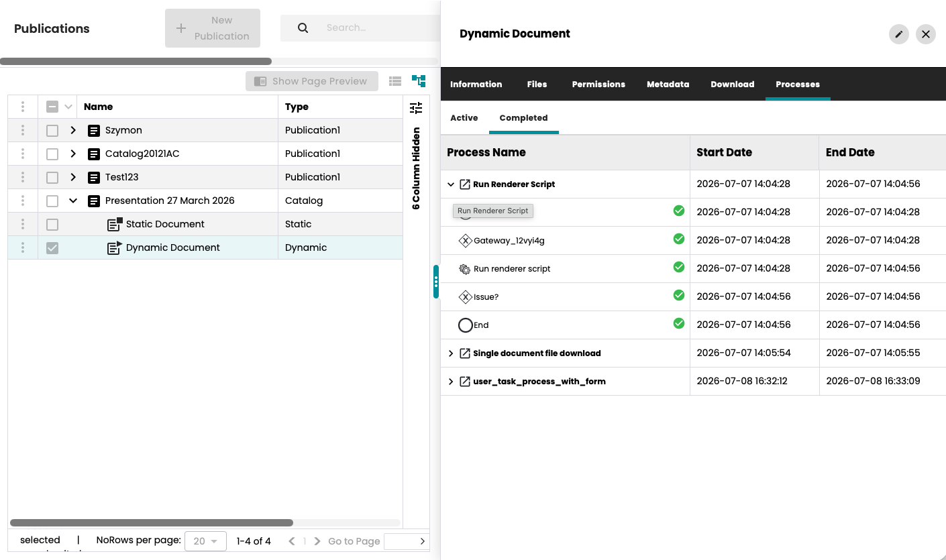
Task: Focus the Go to Page input
Action: click(401, 541)
